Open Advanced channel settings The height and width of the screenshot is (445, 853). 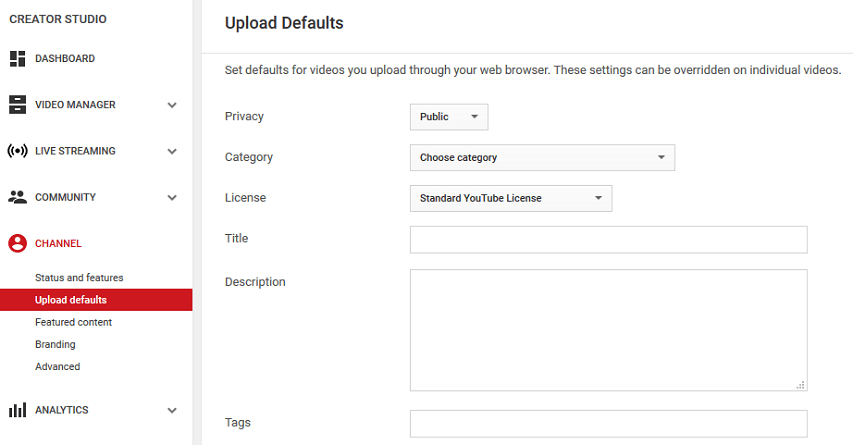click(57, 366)
